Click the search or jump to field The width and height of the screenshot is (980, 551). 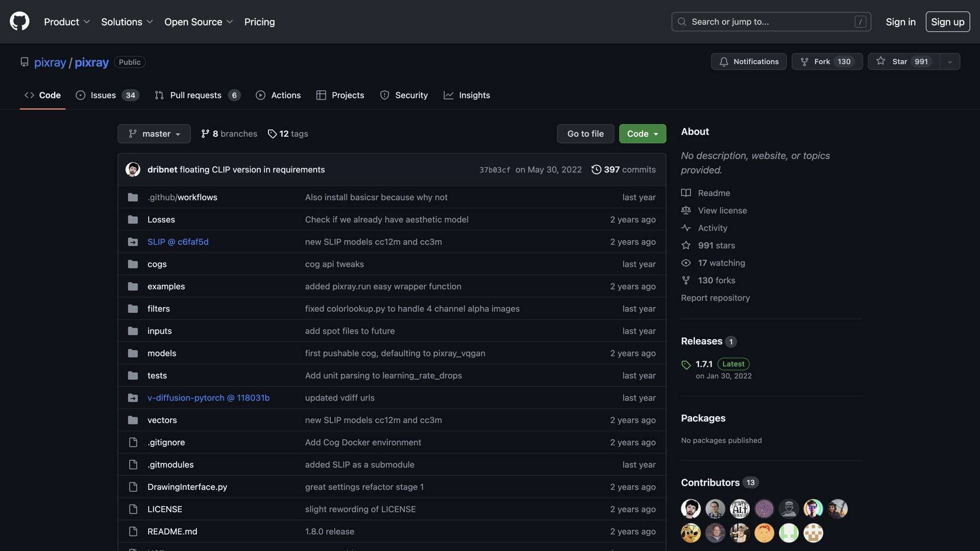pos(771,22)
